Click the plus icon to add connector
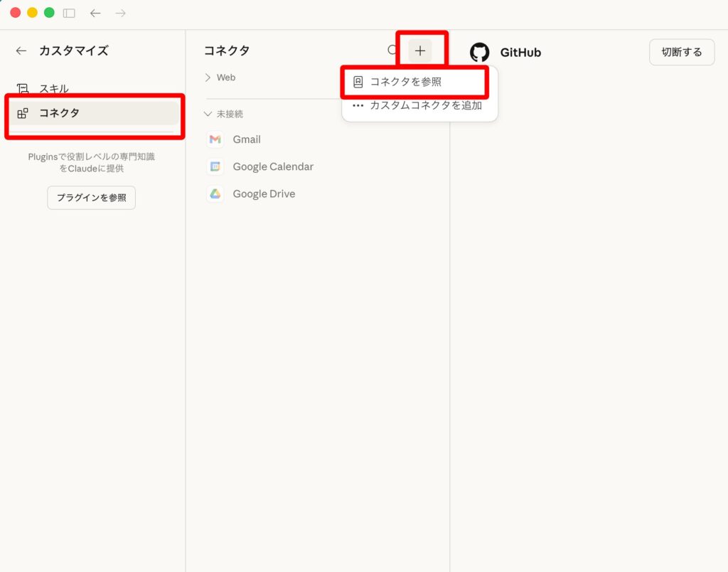 tap(420, 51)
